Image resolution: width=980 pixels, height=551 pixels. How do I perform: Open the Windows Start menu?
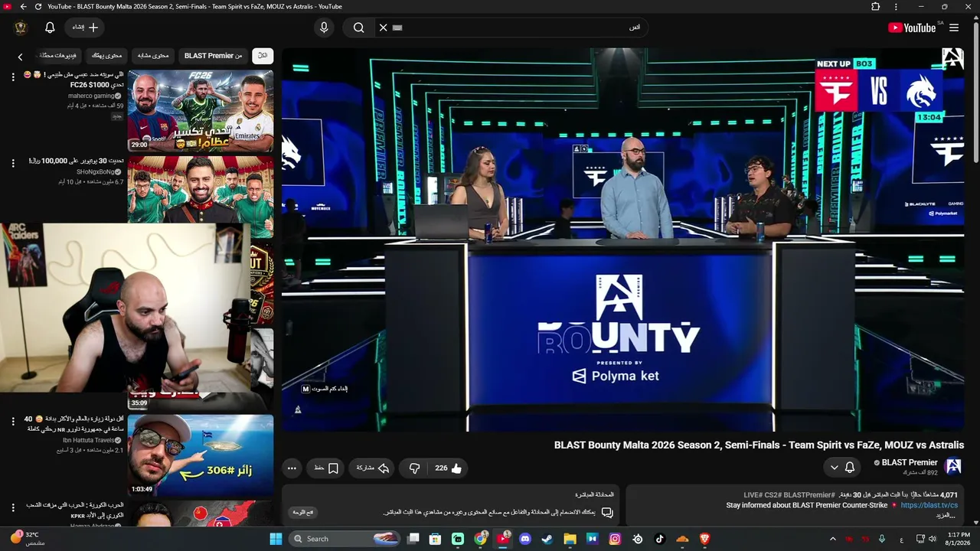point(276,539)
